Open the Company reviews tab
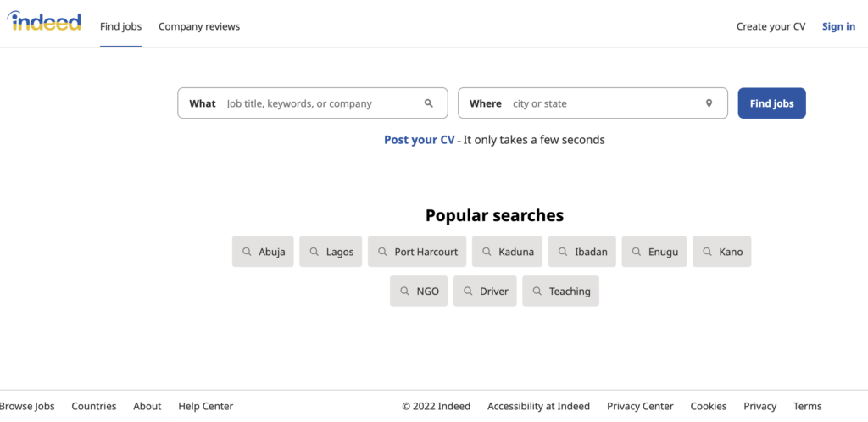 199,26
